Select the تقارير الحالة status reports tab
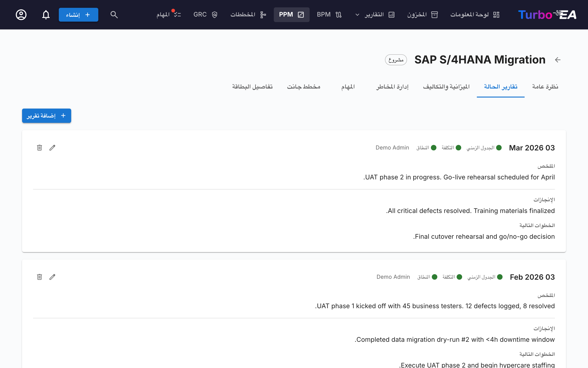Screen dimensions: 588x368 500,87
